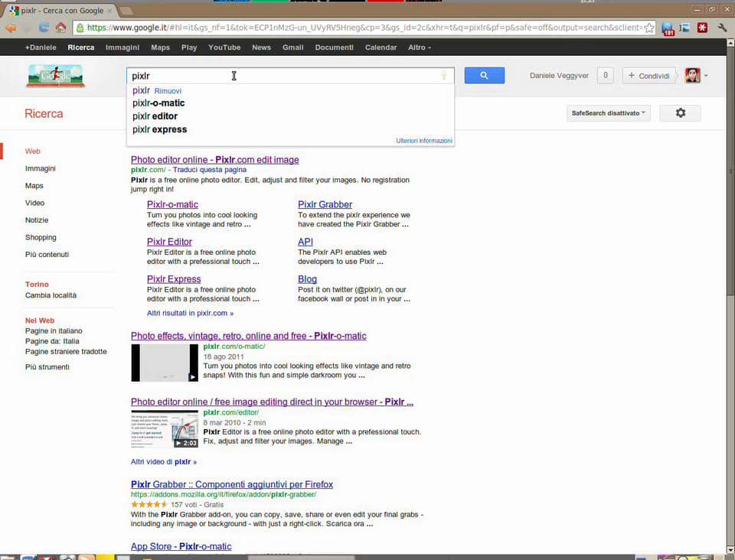Select Shopping in left sidebar
This screenshot has width=735, height=560.
[41, 237]
